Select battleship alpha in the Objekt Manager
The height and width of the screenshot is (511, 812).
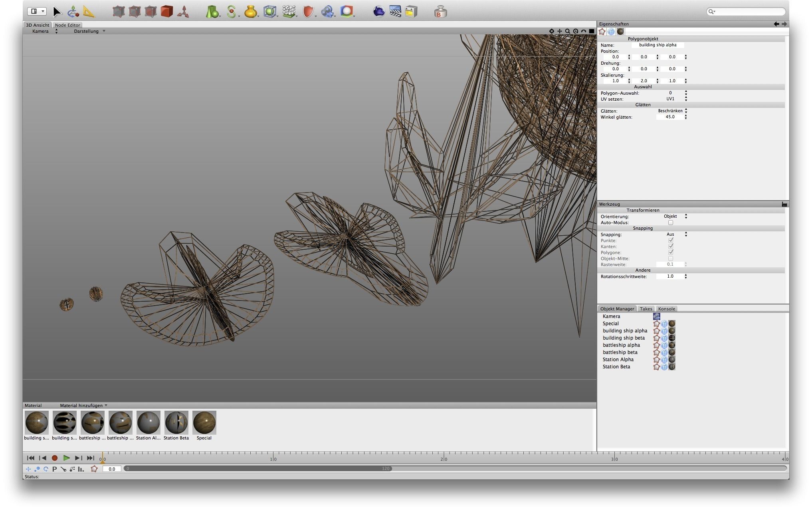pyautogui.click(x=621, y=345)
